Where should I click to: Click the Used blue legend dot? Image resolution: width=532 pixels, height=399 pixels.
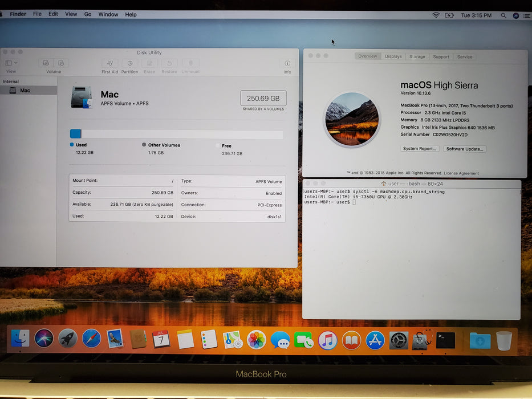tap(72, 145)
